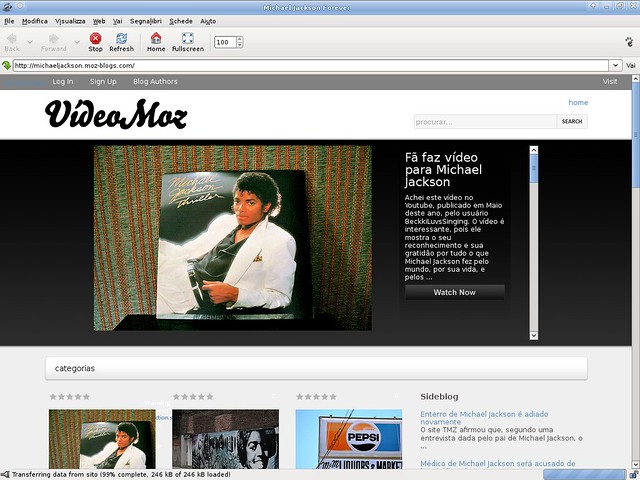The height and width of the screenshot is (480, 640).
Task: Click the categorias bar
Action: click(x=316, y=368)
